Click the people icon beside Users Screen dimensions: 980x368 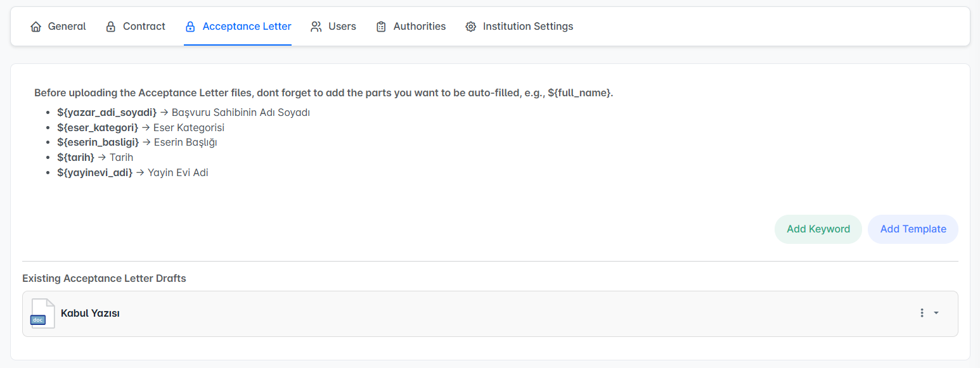pos(316,27)
